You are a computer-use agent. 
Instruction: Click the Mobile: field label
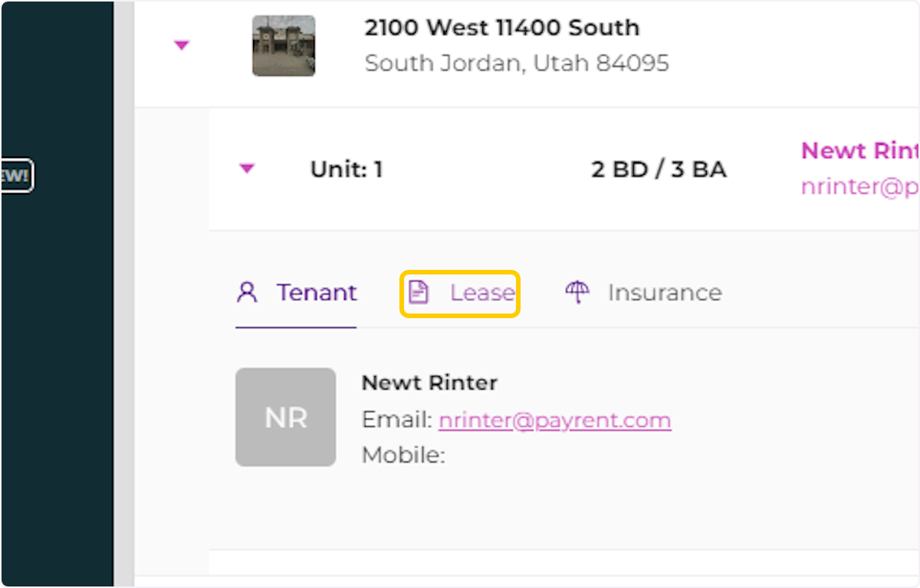(x=403, y=455)
